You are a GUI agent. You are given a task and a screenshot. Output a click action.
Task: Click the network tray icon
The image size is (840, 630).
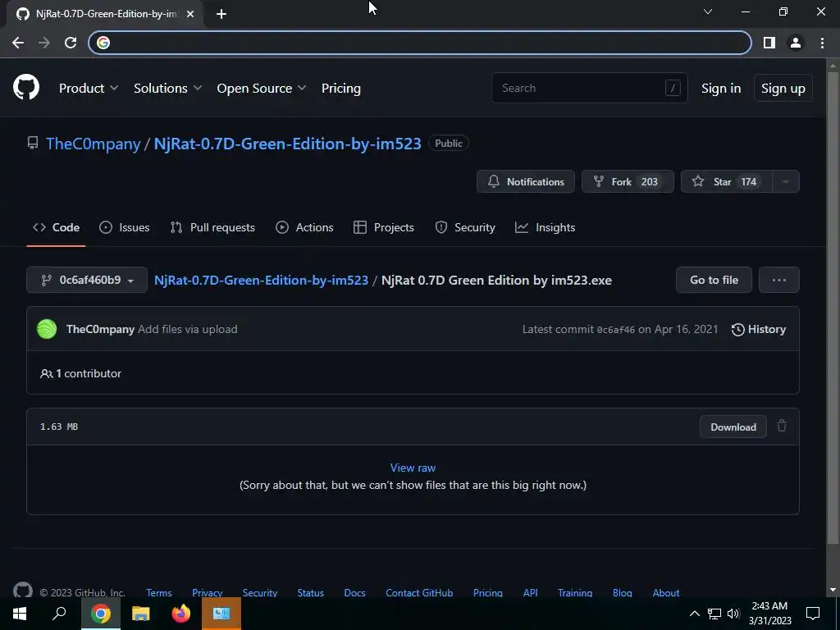pyautogui.click(x=714, y=614)
